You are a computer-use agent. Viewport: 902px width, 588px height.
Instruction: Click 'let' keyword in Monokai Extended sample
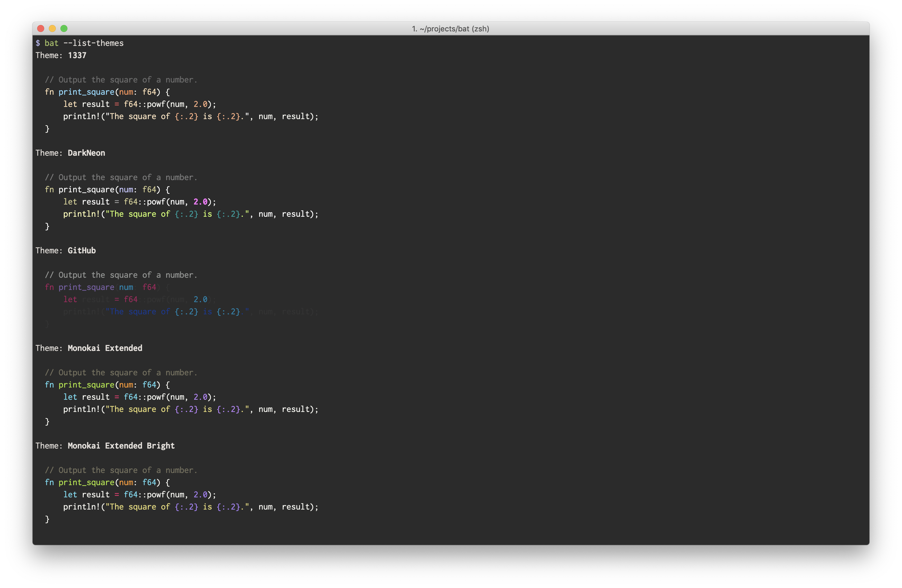(x=70, y=397)
